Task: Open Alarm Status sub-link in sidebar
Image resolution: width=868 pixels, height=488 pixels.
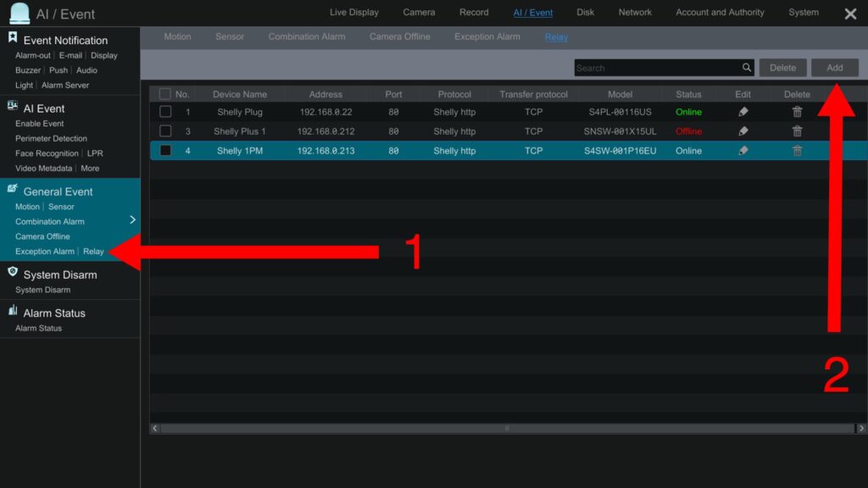Action: 38,328
